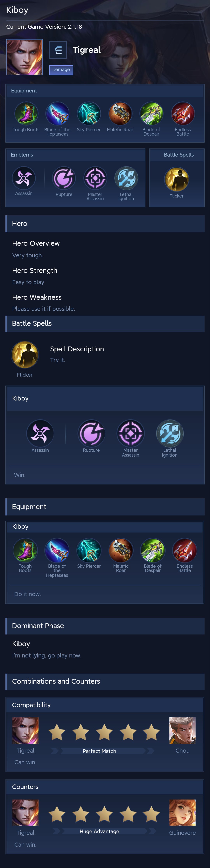Screen dimensions: 210x868
Task: Select Sky Piercer in the top Equipment panel
Action: point(89,114)
